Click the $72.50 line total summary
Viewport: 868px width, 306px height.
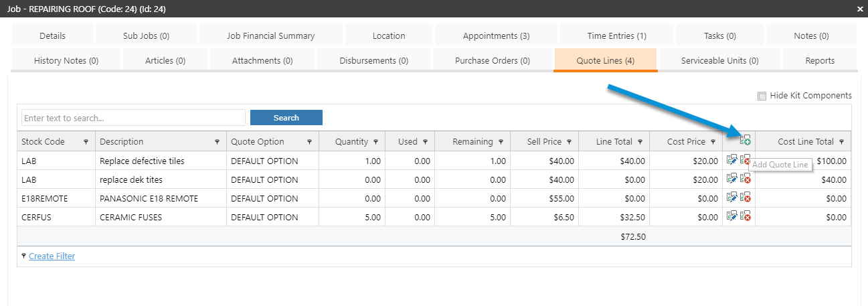tap(633, 236)
